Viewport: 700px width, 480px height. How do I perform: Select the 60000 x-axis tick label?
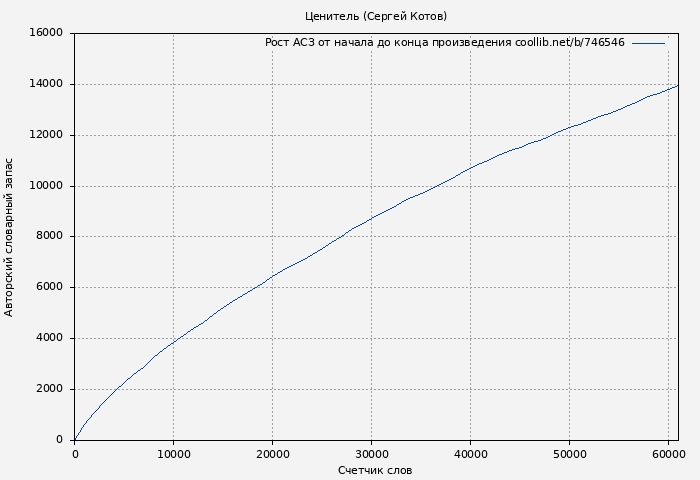(668, 454)
